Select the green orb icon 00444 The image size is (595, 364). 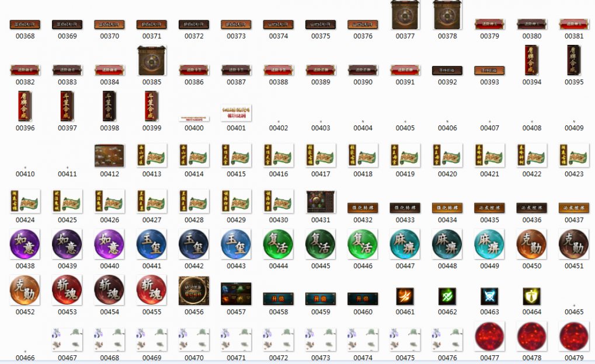point(279,244)
